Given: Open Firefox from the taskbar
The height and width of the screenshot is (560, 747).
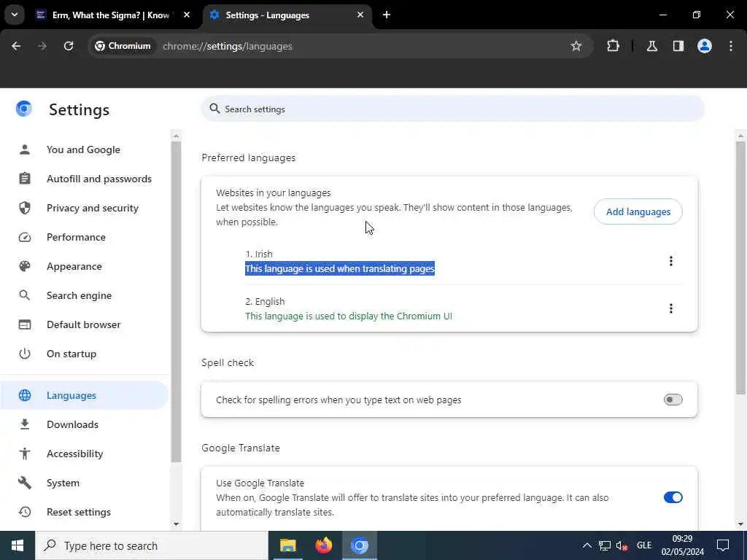Looking at the screenshot, I should 323,545.
